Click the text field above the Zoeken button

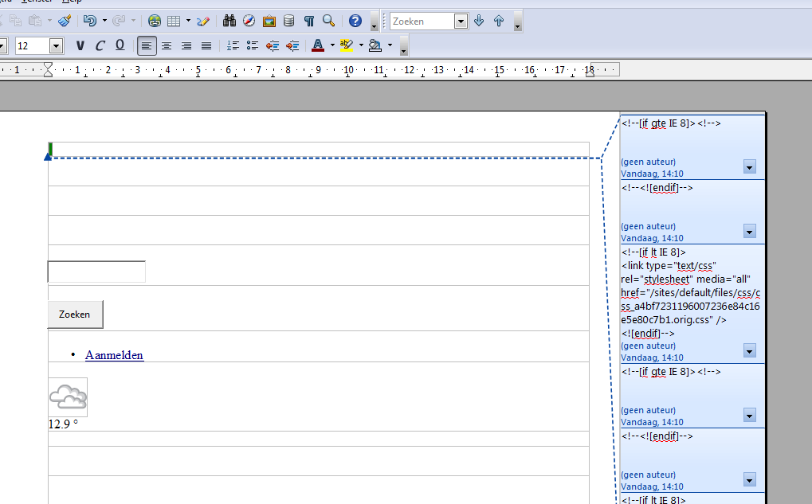[x=96, y=272]
